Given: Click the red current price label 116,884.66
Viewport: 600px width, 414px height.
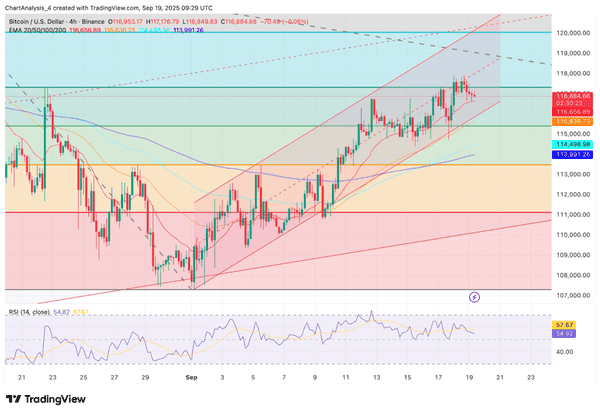Looking at the screenshot, I should tap(574, 96).
